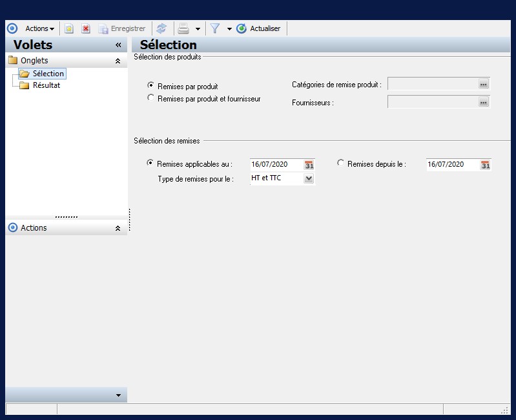Click the Résultat folder icon in tree
Screen dimensions: 516x420
click(24, 85)
